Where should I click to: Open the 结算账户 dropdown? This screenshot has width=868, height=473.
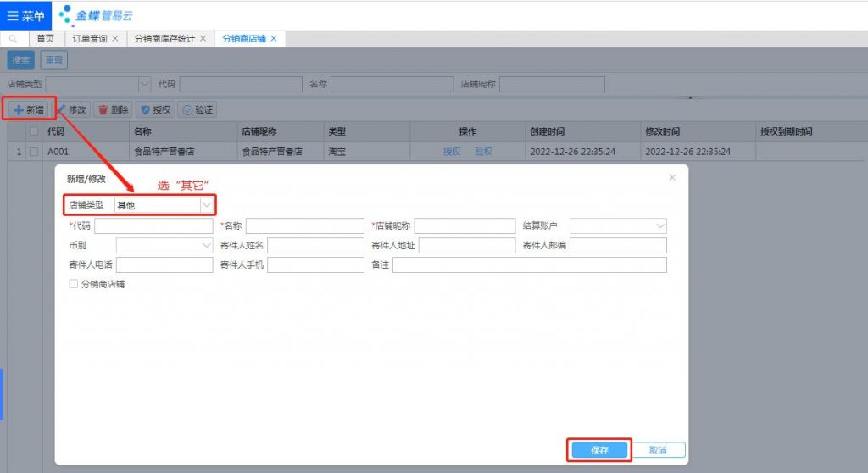[660, 226]
